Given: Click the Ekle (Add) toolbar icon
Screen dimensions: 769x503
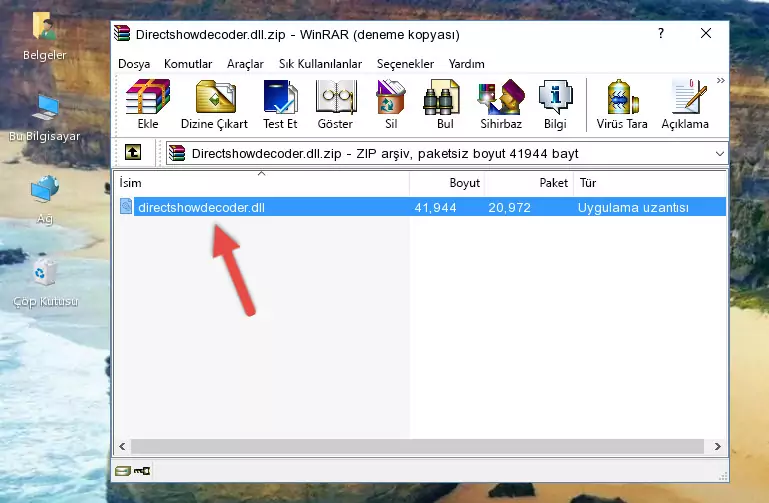Looking at the screenshot, I should (148, 104).
